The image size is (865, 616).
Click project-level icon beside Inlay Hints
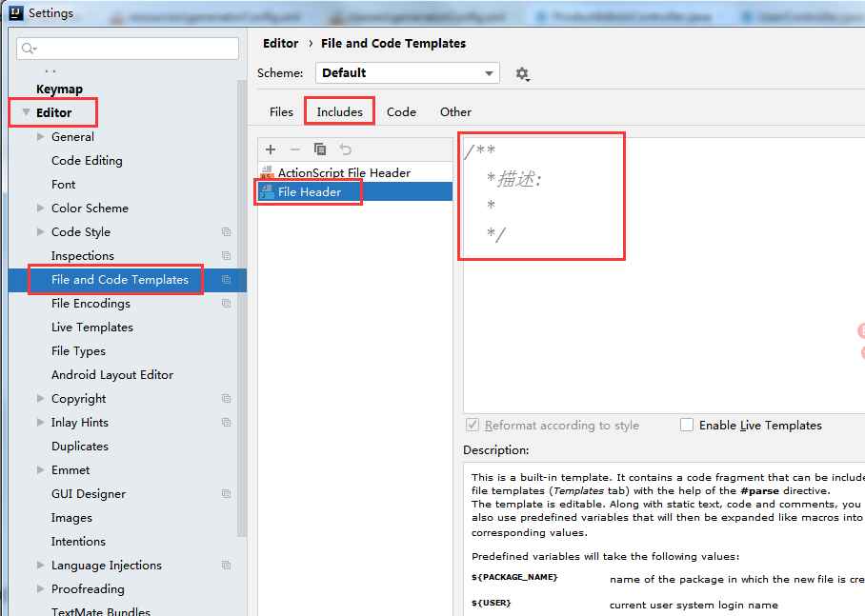(226, 423)
